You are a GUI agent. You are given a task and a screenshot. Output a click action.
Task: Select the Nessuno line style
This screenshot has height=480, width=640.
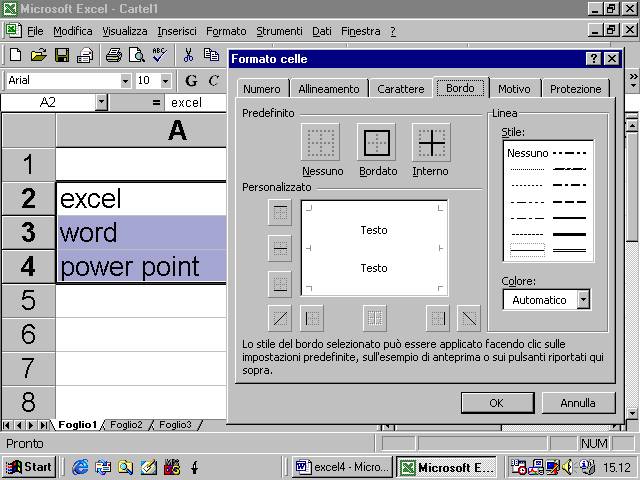pyautogui.click(x=527, y=153)
